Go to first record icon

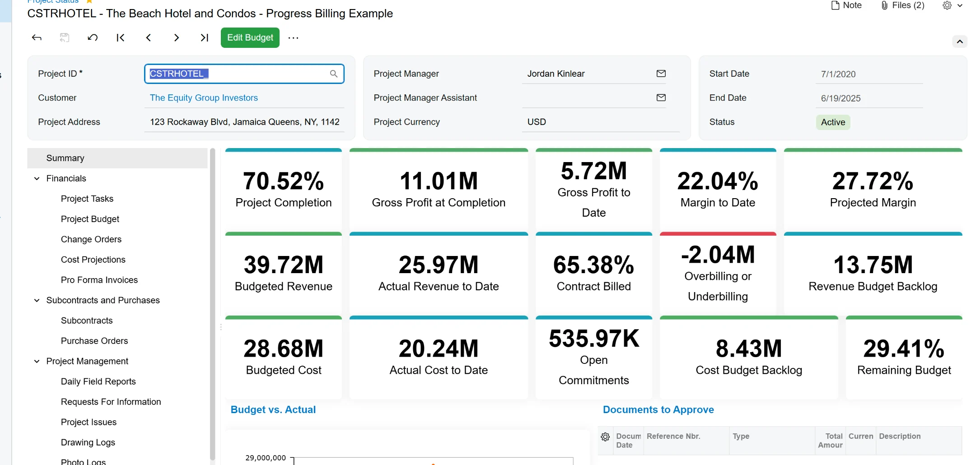[x=121, y=37]
